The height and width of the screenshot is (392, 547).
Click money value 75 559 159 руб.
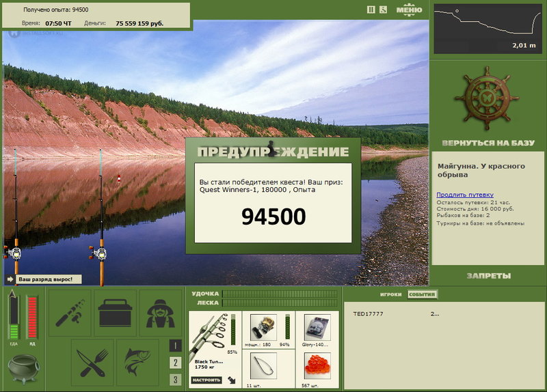click(139, 23)
